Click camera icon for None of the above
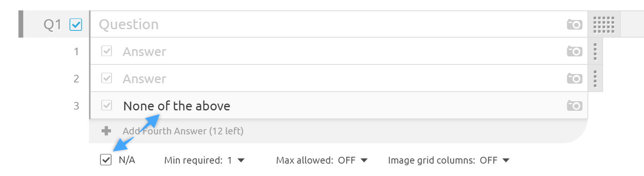Image resolution: width=644 pixels, height=176 pixels. (x=574, y=106)
